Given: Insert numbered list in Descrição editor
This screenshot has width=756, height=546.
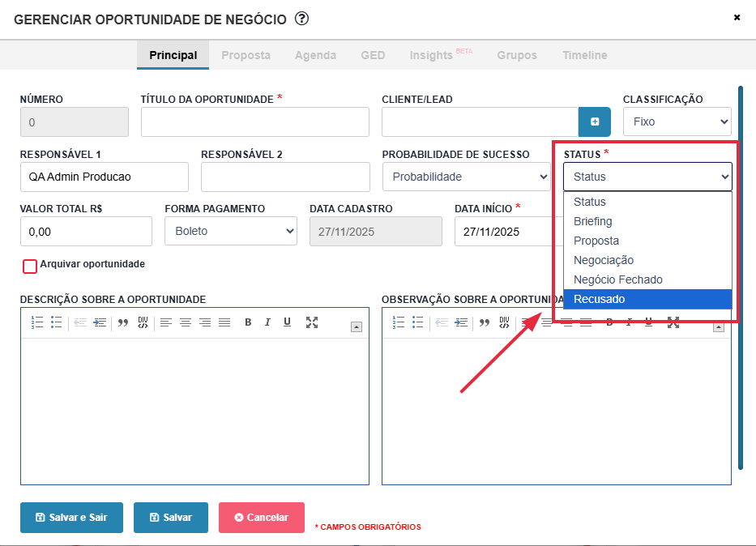Looking at the screenshot, I should coord(36,322).
